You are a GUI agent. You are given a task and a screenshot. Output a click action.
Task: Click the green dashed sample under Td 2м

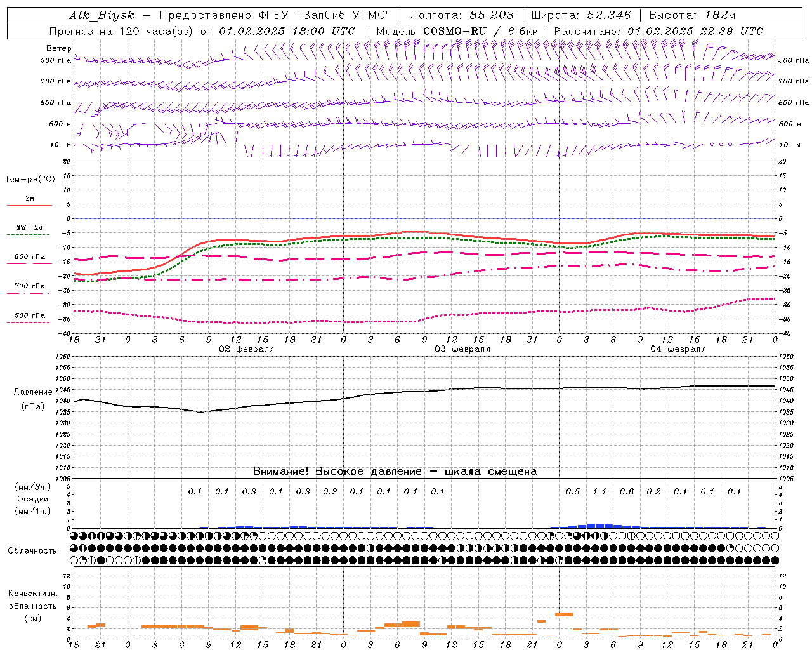29,235
